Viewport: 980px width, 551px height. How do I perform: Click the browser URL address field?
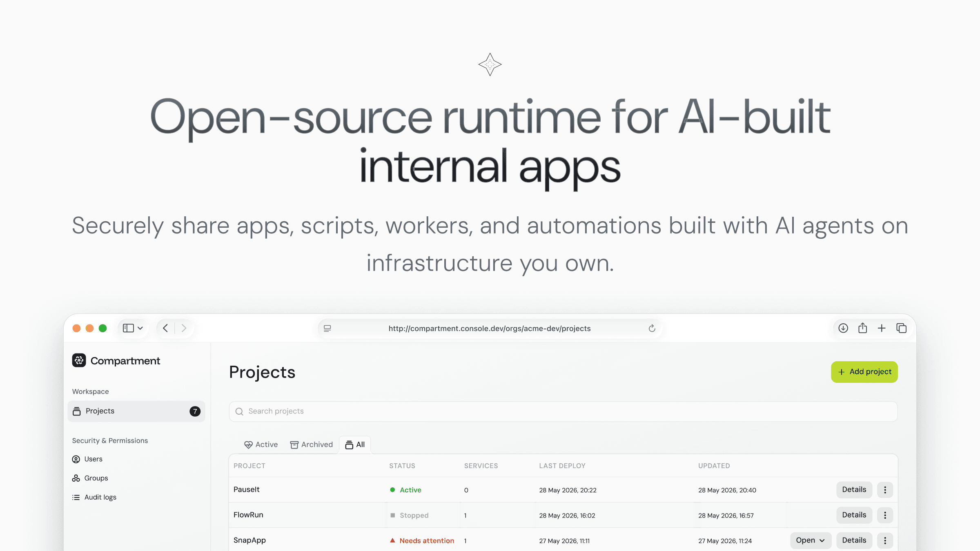[490, 328]
